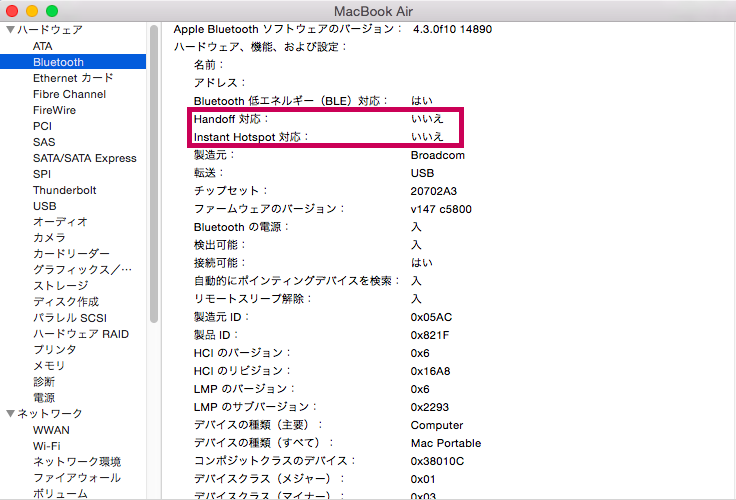Select プリンタ in the sidebar

tap(54, 349)
